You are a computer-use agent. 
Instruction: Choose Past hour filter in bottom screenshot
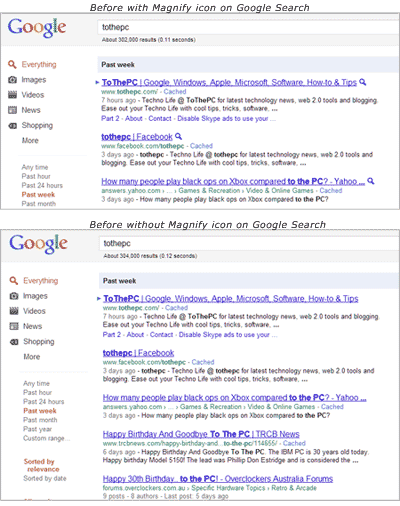click(x=37, y=392)
